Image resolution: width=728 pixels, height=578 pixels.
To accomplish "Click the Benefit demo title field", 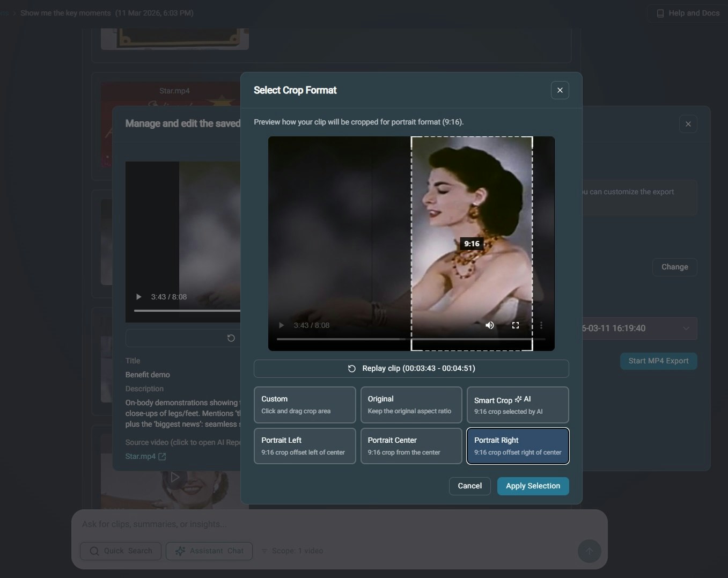I will pos(148,375).
